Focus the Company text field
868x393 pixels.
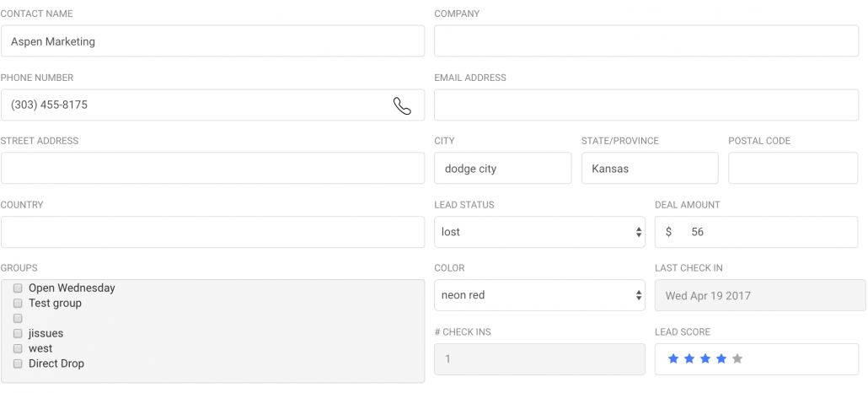(x=646, y=41)
